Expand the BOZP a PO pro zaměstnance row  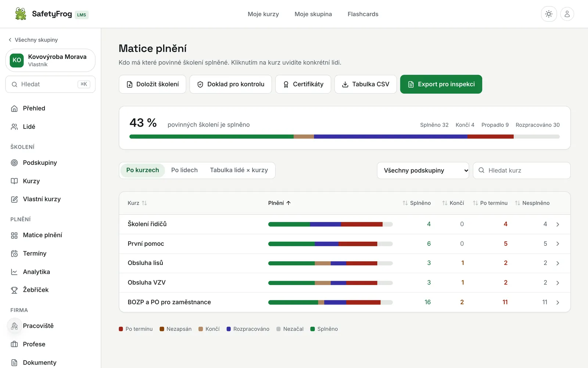click(345, 302)
